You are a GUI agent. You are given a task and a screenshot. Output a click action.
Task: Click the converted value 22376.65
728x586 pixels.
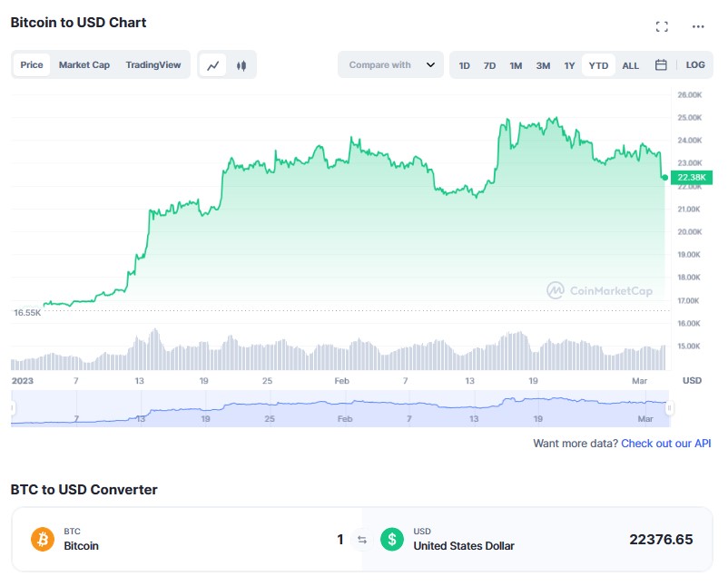click(661, 539)
